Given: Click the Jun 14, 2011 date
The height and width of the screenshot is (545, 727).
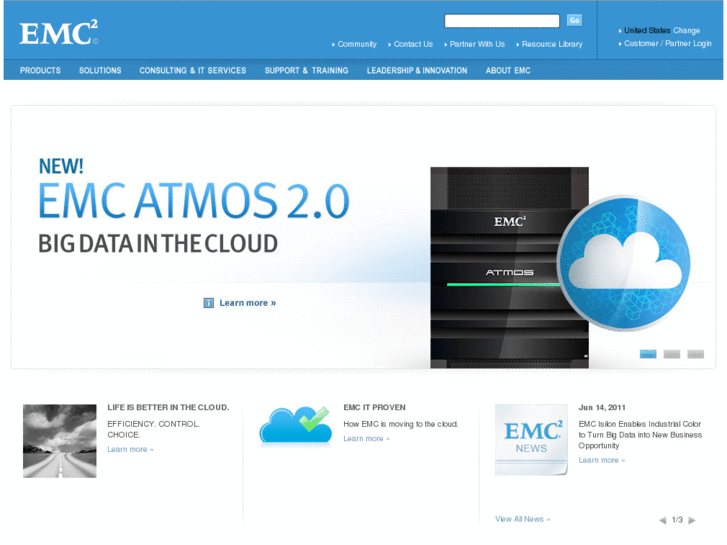Looking at the screenshot, I should [x=602, y=407].
